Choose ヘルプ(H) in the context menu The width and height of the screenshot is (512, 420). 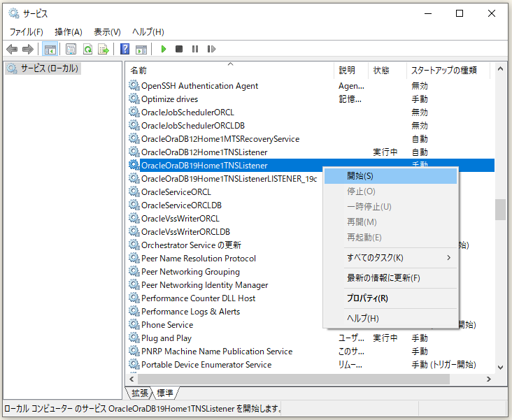(390, 319)
